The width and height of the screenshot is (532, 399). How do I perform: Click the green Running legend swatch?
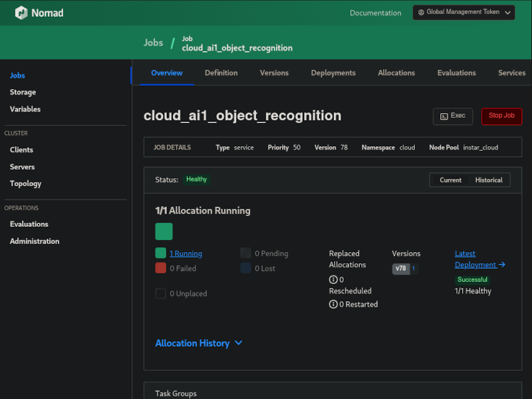160,253
